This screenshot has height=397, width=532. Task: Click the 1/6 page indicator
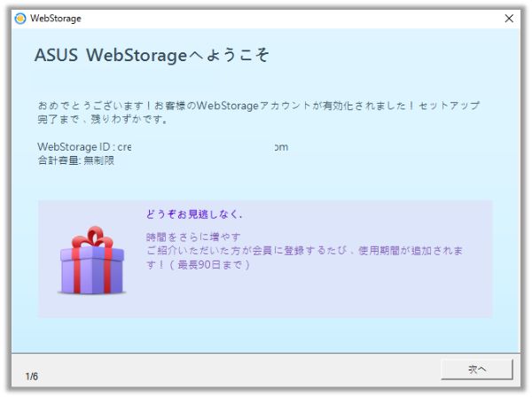click(x=32, y=376)
